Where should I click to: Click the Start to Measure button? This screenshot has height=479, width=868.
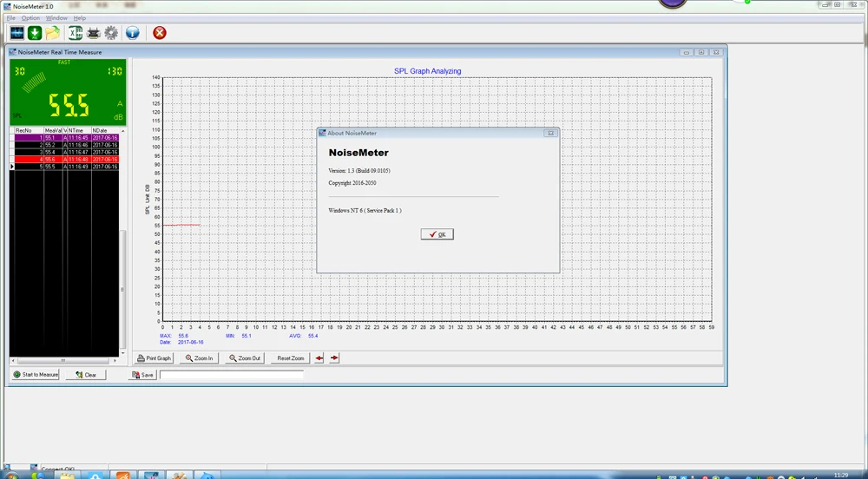[x=36, y=375]
